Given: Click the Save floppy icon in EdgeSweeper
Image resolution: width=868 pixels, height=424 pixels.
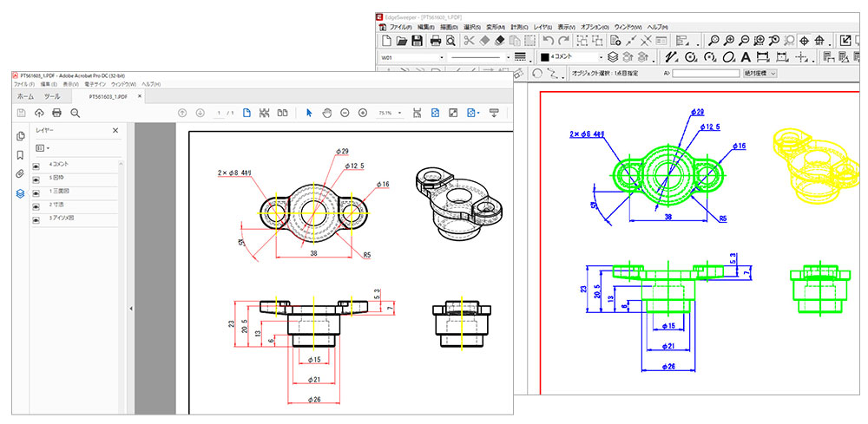Looking at the screenshot, I should (x=417, y=41).
